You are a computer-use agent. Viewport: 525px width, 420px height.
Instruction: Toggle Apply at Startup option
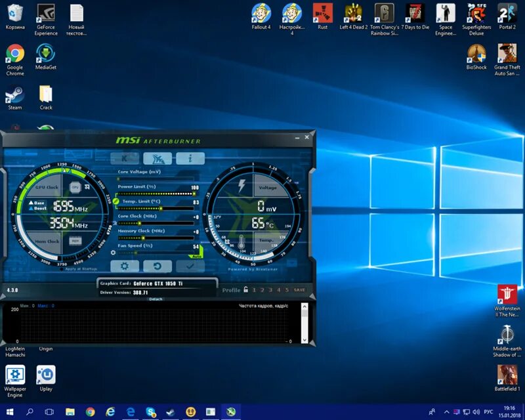[x=80, y=269]
